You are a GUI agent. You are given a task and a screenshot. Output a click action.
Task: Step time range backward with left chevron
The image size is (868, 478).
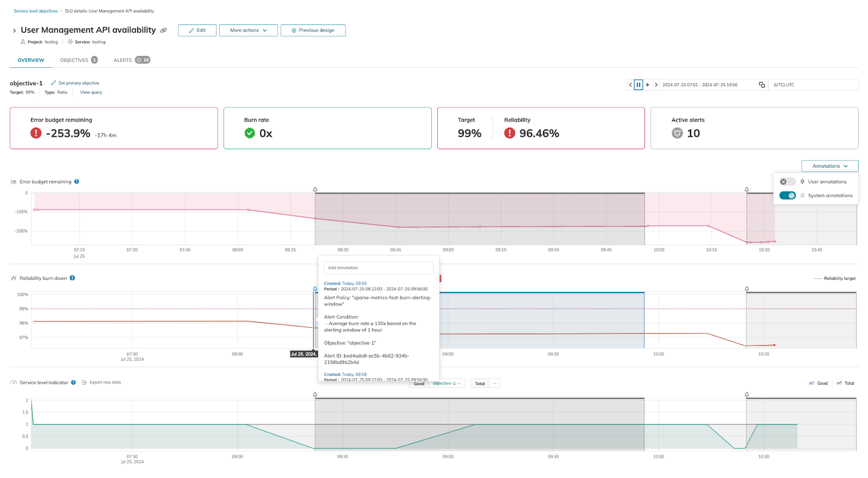(630, 85)
